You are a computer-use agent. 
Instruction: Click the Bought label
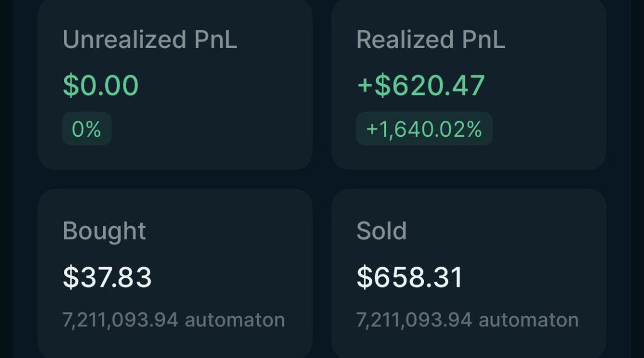(x=104, y=231)
